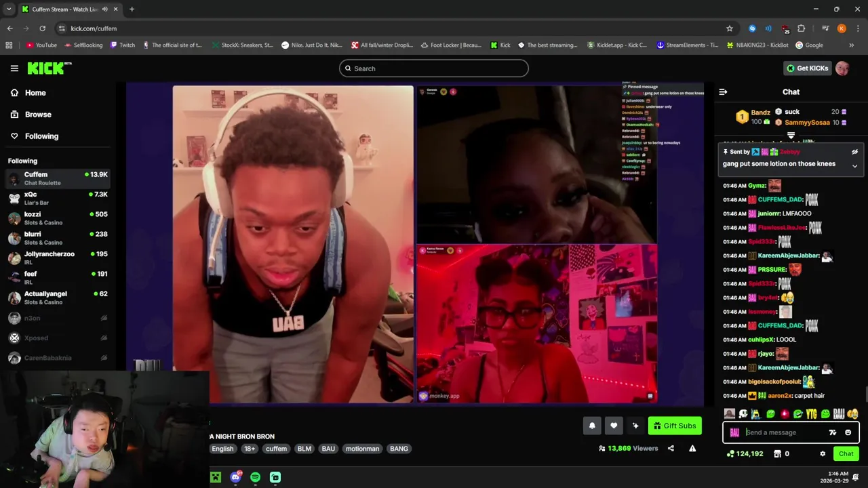
Task: Click the BLM stream tag
Action: point(304,449)
